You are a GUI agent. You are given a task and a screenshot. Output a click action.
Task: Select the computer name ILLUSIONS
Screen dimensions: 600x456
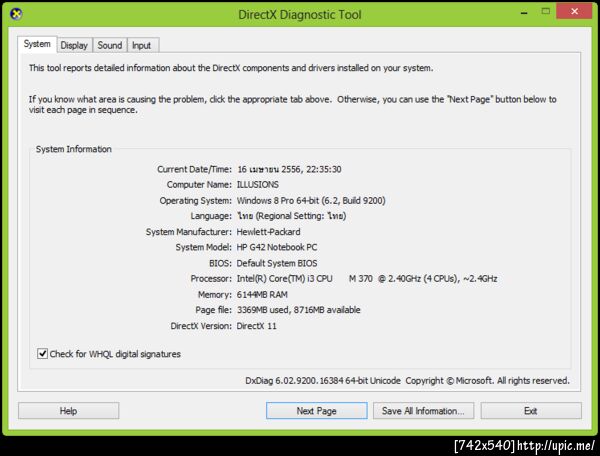click(x=258, y=184)
